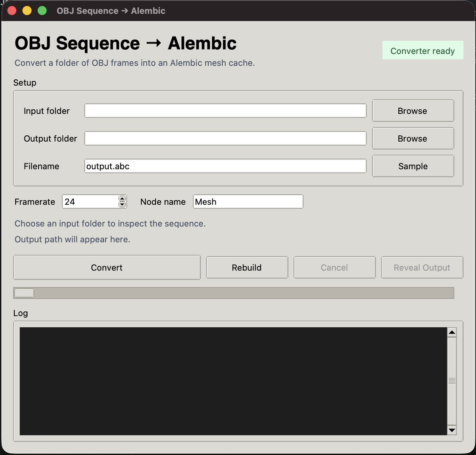Image resolution: width=476 pixels, height=455 pixels.
Task: Click the Node name label
Action: tap(163, 202)
